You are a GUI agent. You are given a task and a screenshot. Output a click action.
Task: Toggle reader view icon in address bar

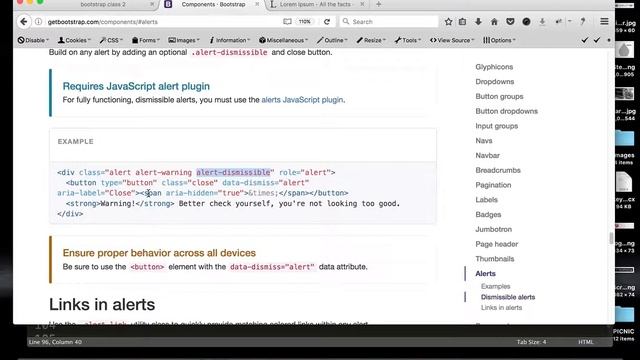[x=287, y=22]
